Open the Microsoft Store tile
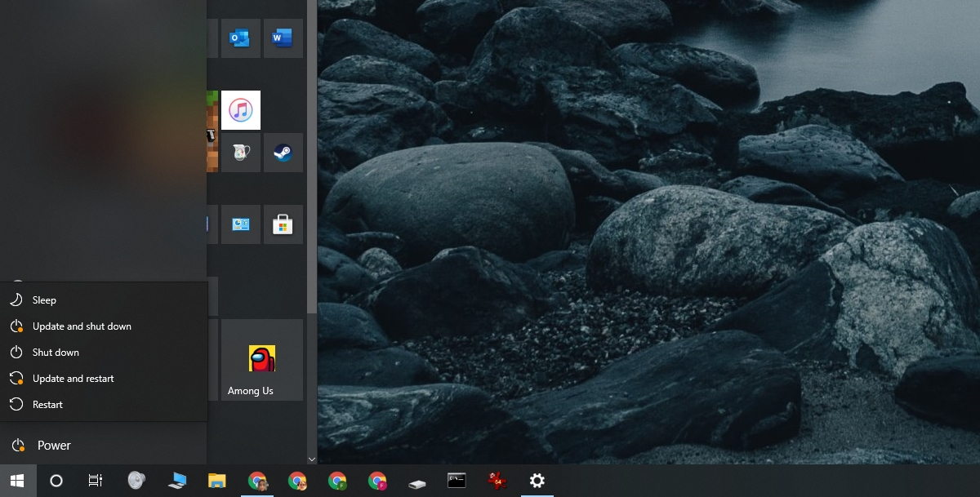The image size is (980, 497). [283, 224]
